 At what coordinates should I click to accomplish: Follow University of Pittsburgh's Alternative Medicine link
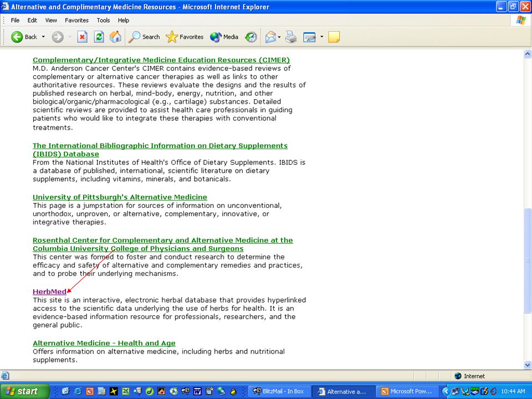pyautogui.click(x=120, y=197)
